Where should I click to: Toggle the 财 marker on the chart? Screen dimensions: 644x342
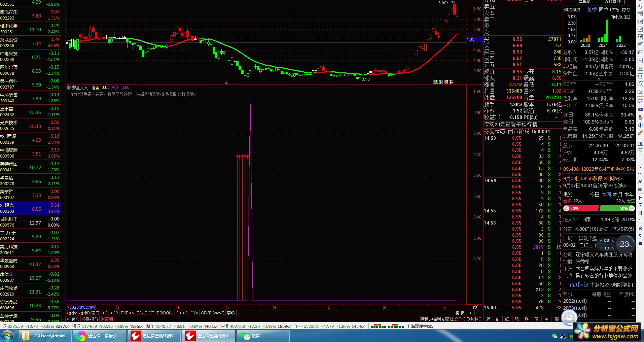(441, 82)
